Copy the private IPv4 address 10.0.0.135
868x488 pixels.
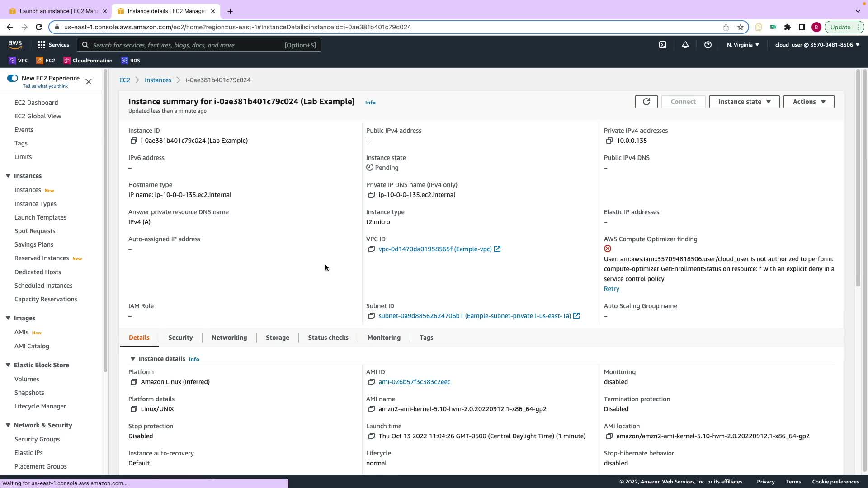coord(609,141)
